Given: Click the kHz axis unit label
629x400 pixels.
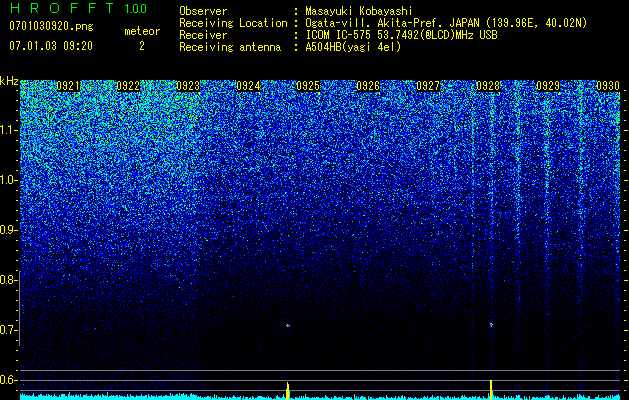Looking at the screenshot, I should [9, 81].
